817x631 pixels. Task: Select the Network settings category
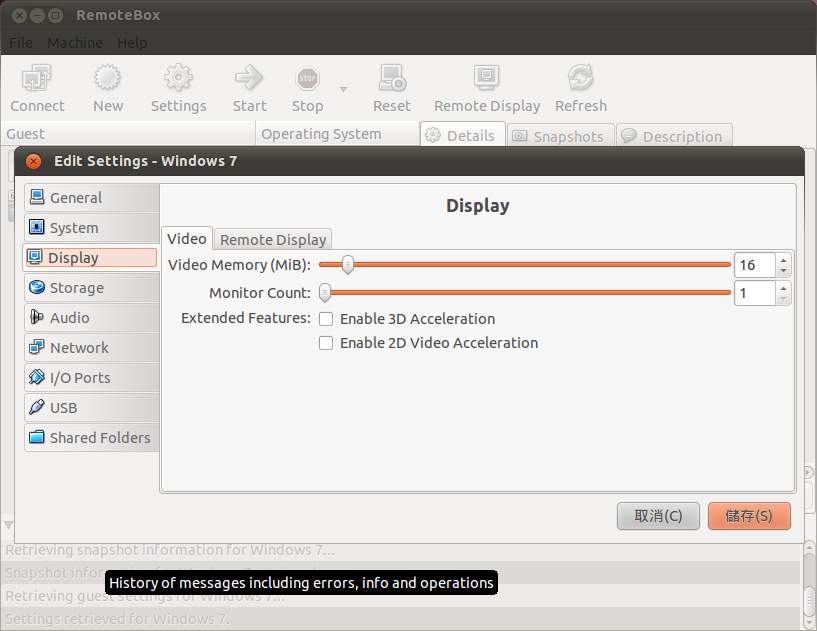coord(92,348)
